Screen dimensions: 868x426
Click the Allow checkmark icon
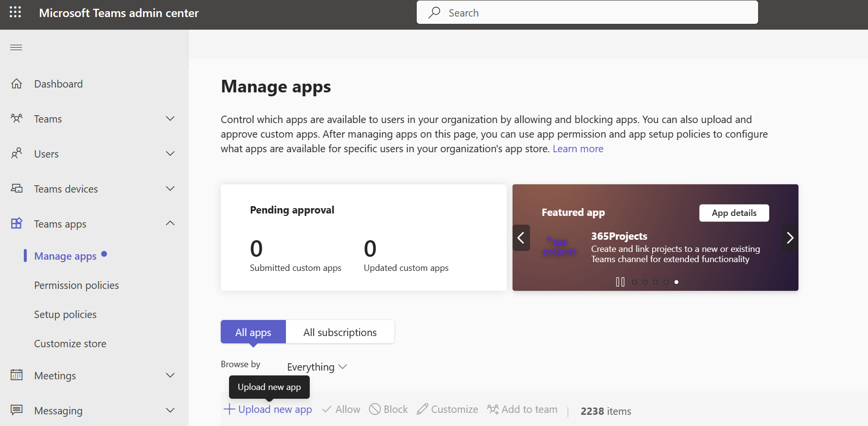(x=327, y=409)
